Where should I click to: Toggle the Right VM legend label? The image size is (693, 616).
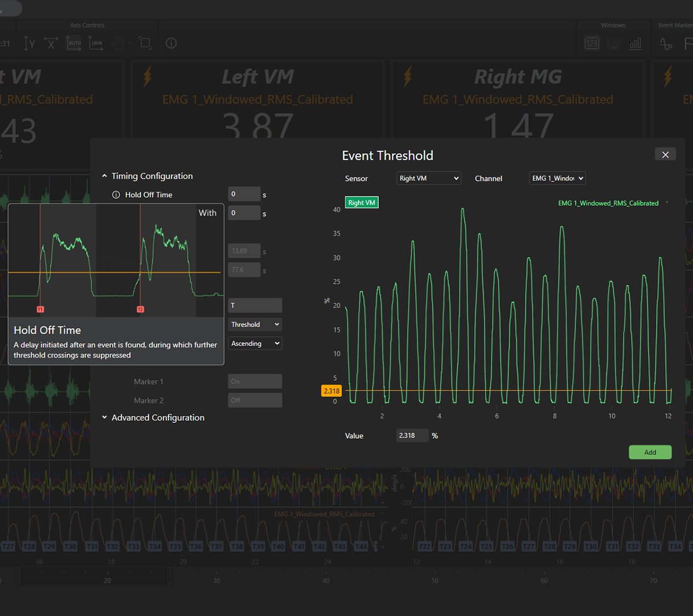(362, 203)
